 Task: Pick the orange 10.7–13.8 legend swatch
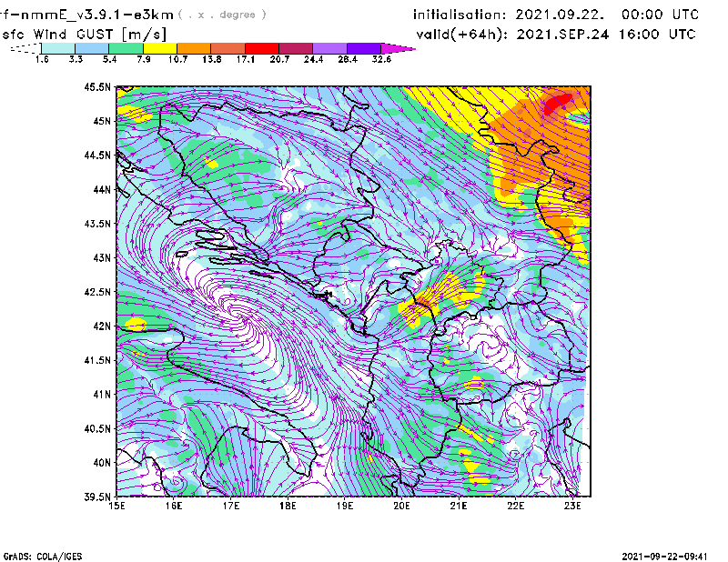(194, 48)
